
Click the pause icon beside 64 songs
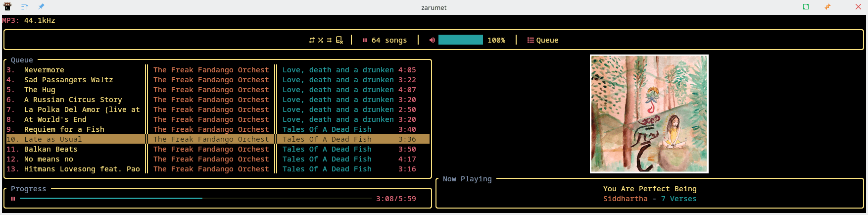(365, 40)
